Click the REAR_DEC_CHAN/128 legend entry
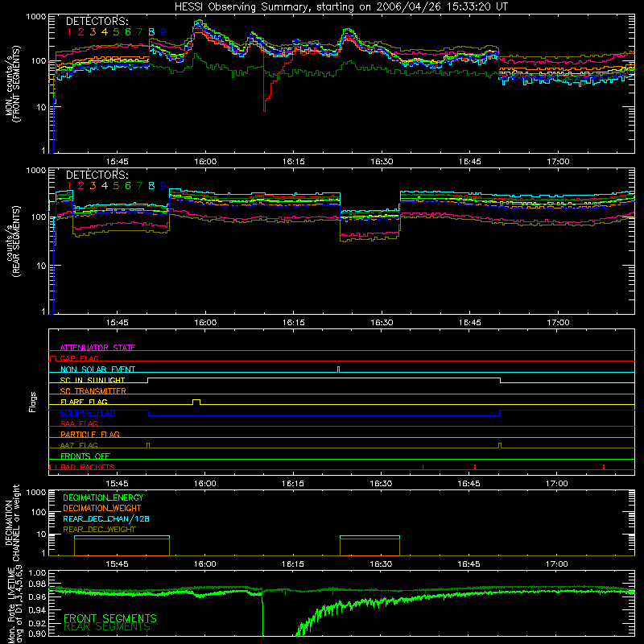The image size is (644, 644). coord(106,518)
